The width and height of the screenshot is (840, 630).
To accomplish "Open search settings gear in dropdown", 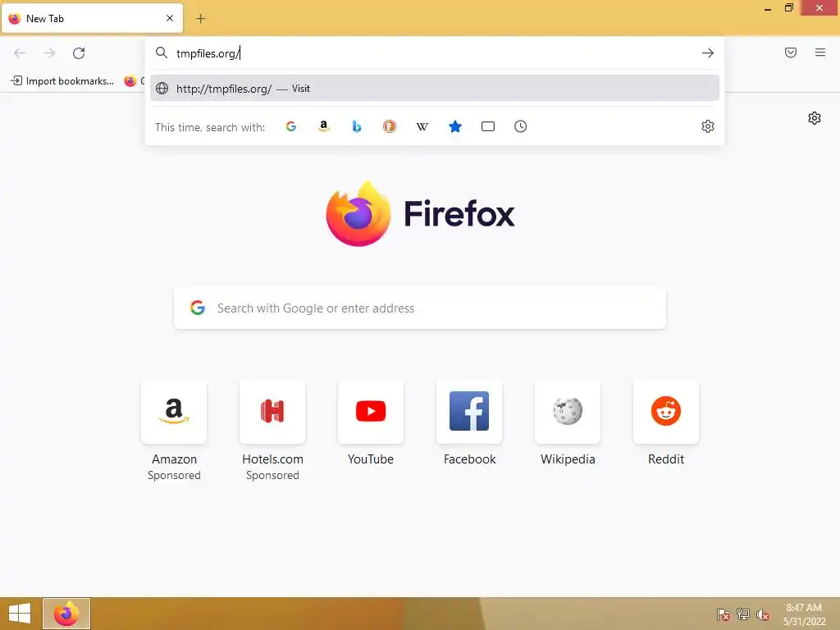I will pos(708,126).
